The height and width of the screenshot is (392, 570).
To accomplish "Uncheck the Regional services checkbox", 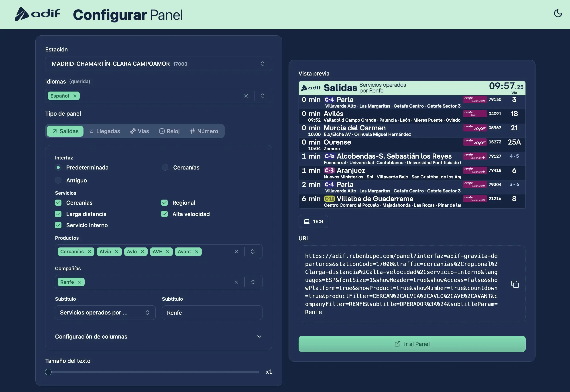I will click(165, 203).
